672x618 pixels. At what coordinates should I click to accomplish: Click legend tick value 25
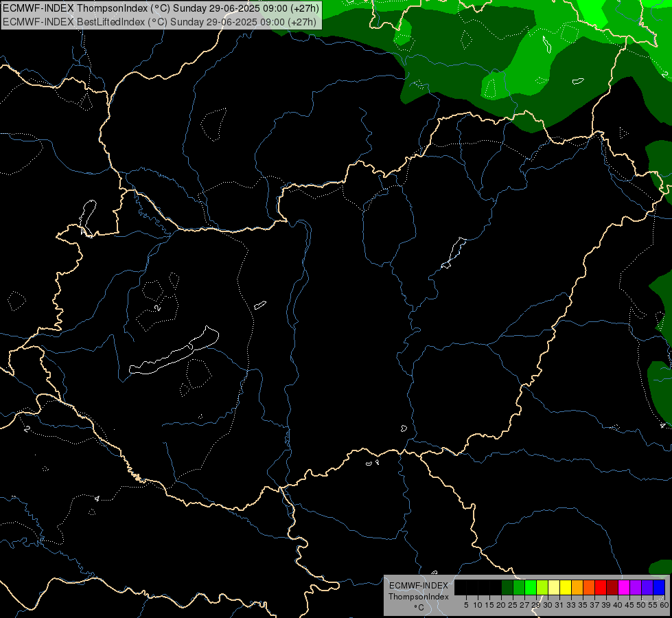click(513, 605)
